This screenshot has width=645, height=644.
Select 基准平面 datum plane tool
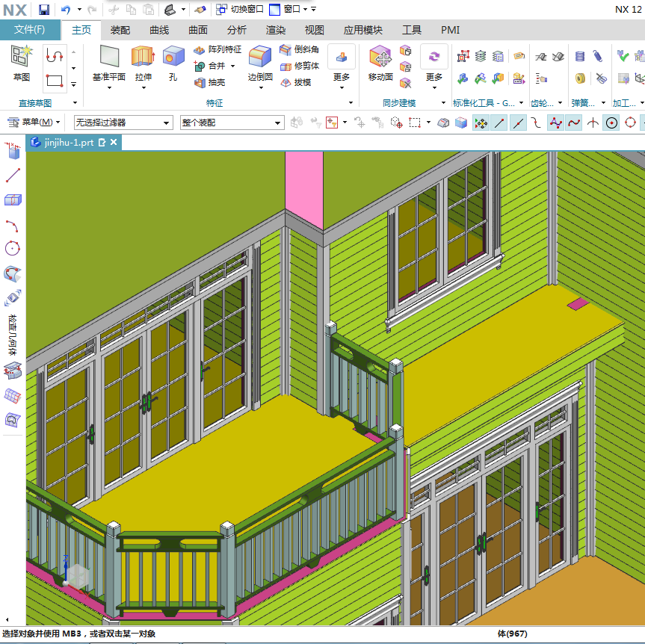coord(109,64)
